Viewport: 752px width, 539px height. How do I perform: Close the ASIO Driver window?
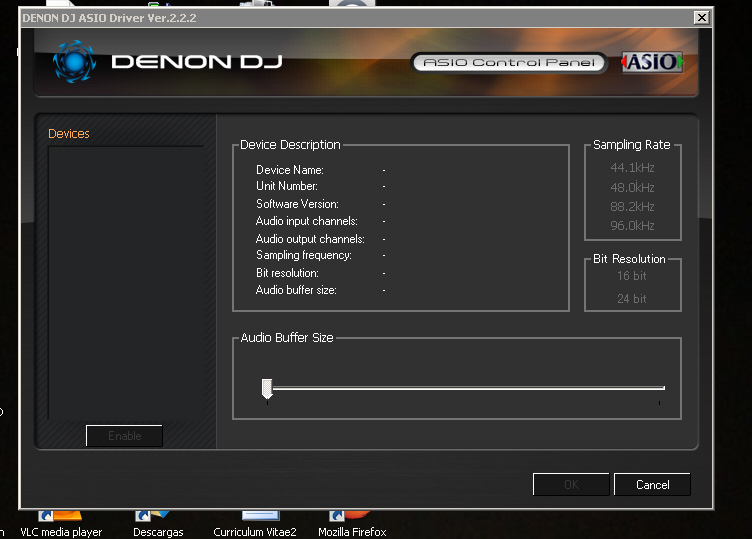coord(702,18)
